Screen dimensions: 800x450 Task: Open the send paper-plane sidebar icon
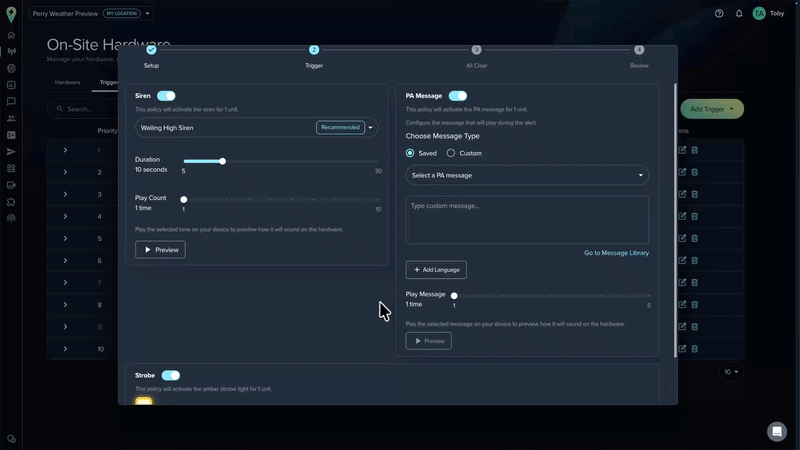[x=11, y=152]
